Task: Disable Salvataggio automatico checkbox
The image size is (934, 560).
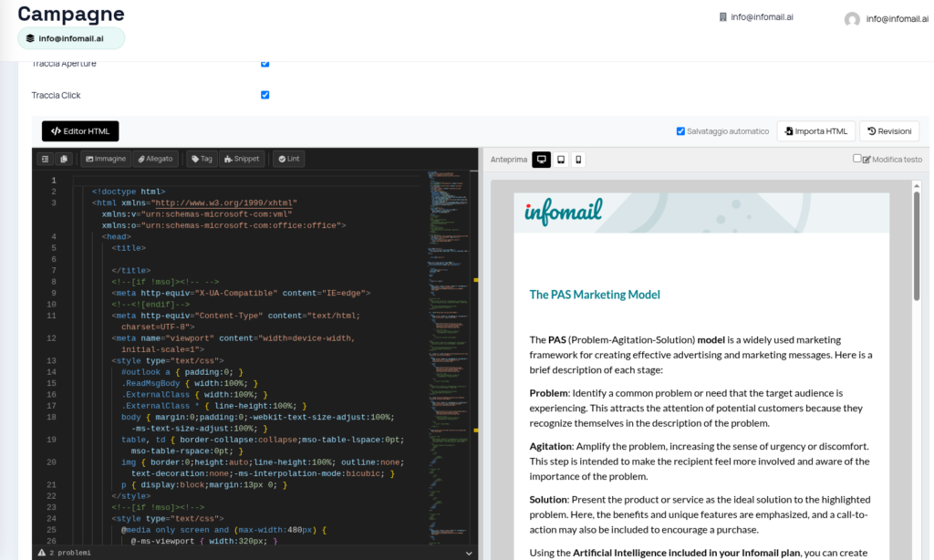Action: tap(680, 131)
